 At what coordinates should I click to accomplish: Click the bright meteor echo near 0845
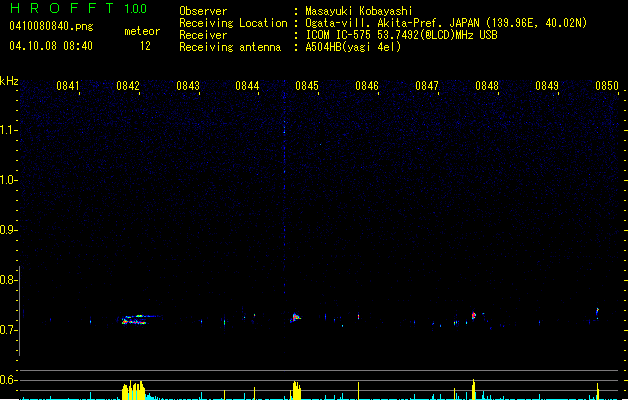coord(295,317)
